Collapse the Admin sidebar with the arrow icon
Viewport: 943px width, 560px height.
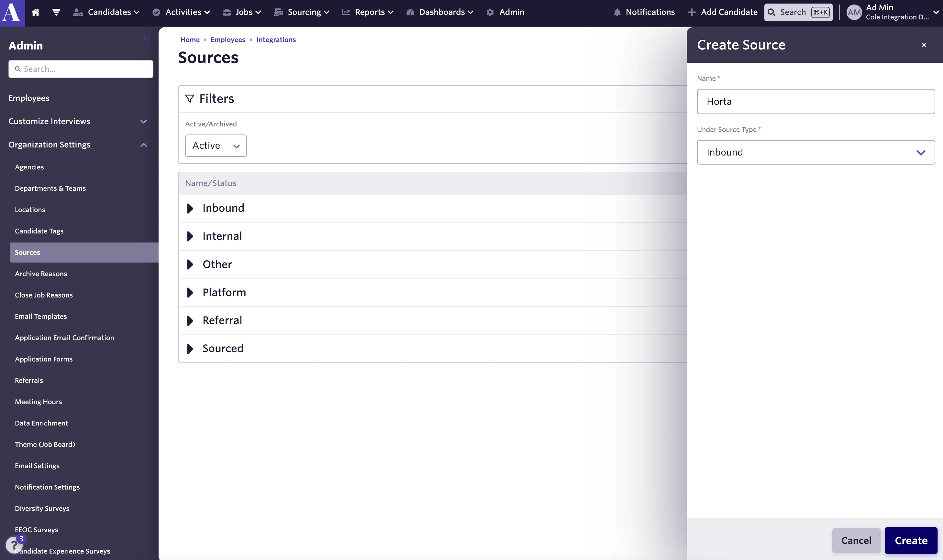click(147, 38)
